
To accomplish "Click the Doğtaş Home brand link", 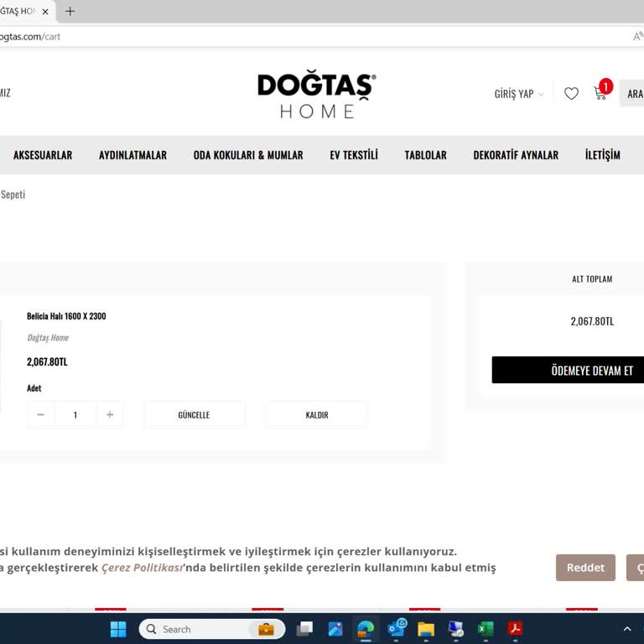I will point(48,338).
